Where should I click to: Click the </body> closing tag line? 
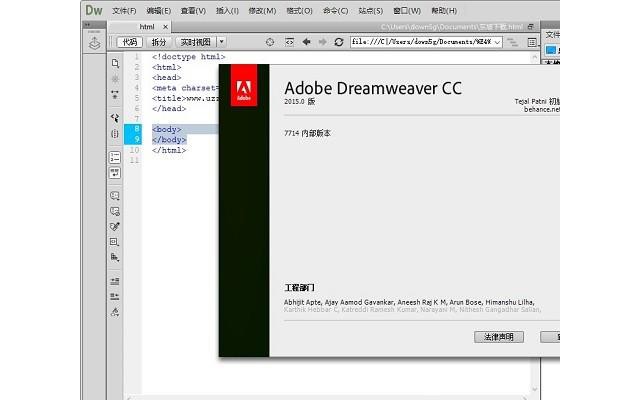pyautogui.click(x=169, y=140)
